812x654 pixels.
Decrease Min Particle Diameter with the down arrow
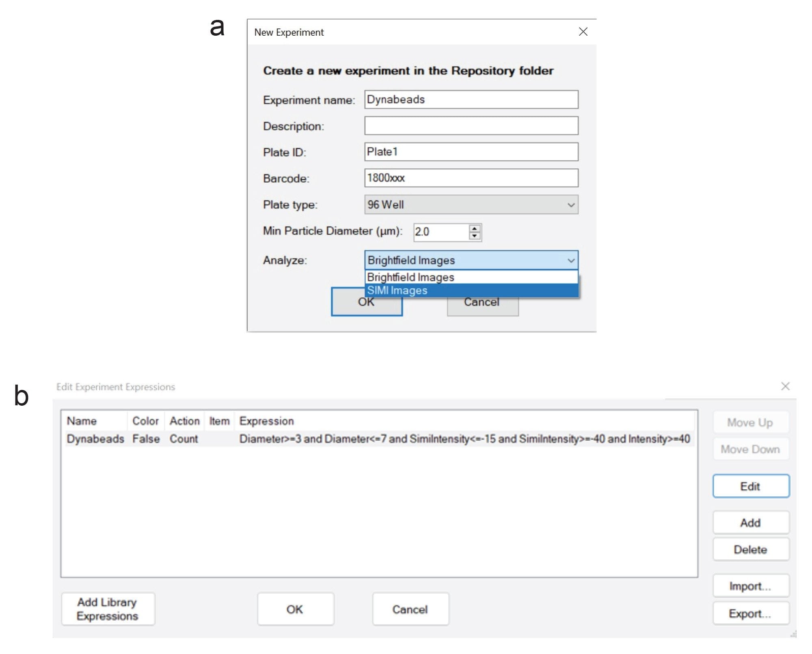click(x=475, y=236)
